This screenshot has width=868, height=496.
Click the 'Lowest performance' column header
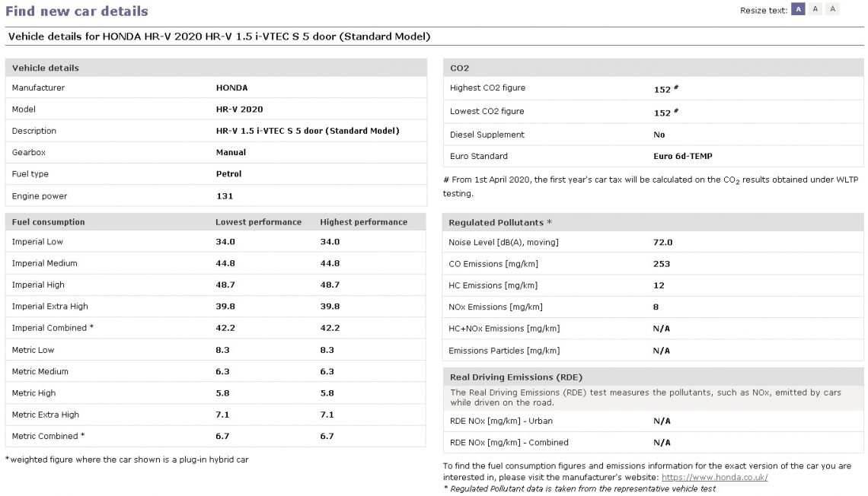tap(258, 222)
